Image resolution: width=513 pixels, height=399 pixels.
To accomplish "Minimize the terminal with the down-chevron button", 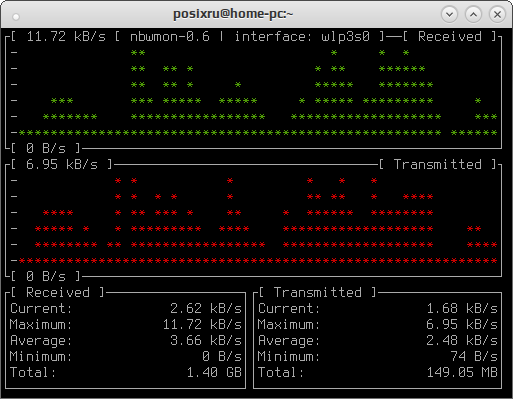I will click(449, 15).
